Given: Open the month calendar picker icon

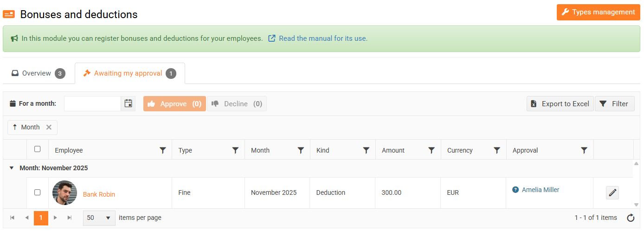Looking at the screenshot, I should (x=129, y=104).
